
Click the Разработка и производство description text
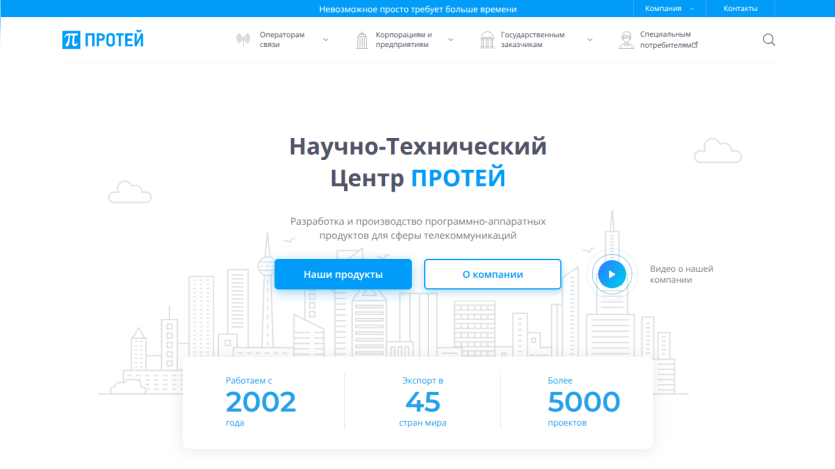(x=418, y=228)
